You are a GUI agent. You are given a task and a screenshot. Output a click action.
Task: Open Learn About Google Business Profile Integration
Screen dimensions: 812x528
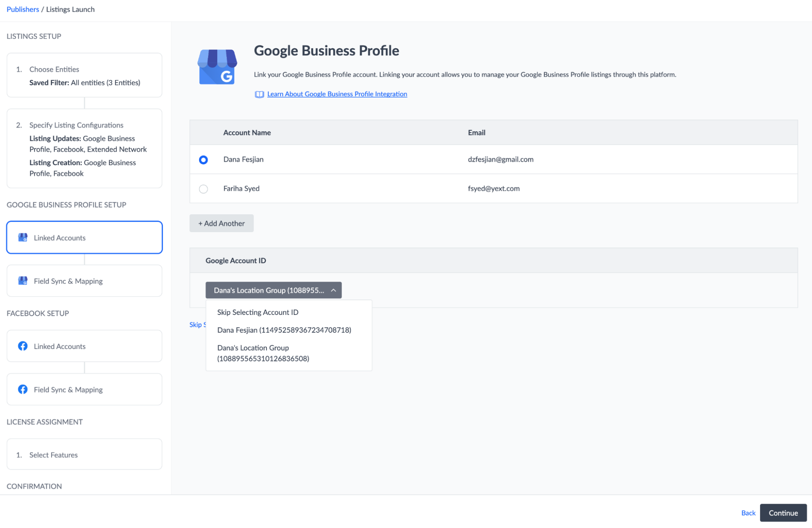tap(337, 94)
